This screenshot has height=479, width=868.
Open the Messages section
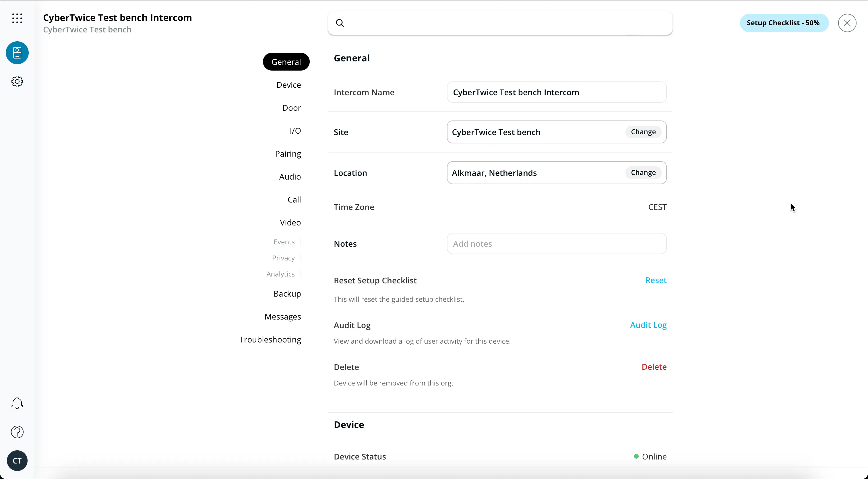tap(283, 317)
